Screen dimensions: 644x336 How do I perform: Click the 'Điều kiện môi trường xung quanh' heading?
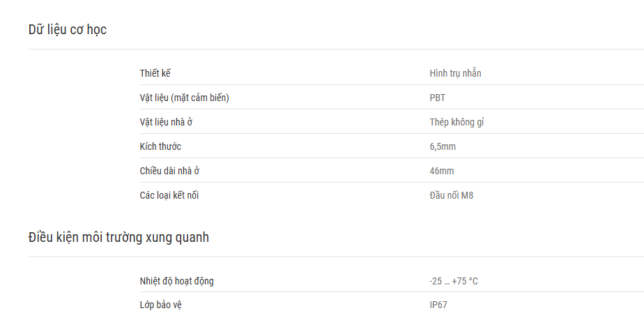tap(118, 238)
